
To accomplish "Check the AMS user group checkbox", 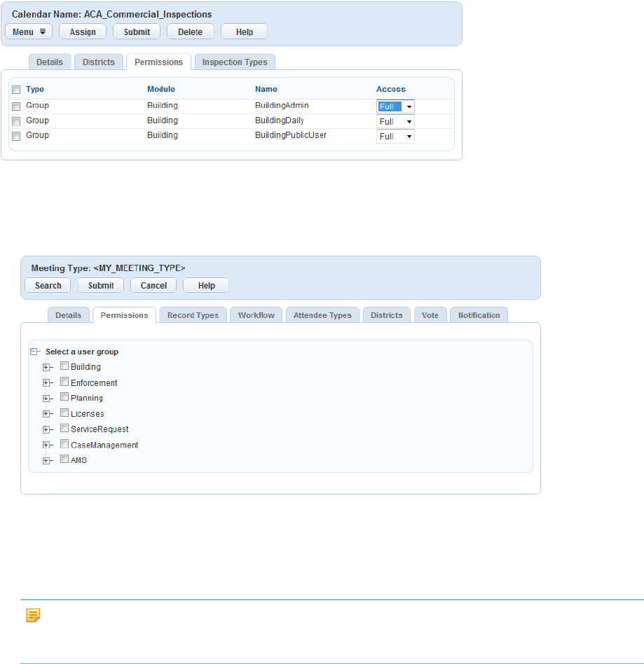I will pyautogui.click(x=64, y=459).
